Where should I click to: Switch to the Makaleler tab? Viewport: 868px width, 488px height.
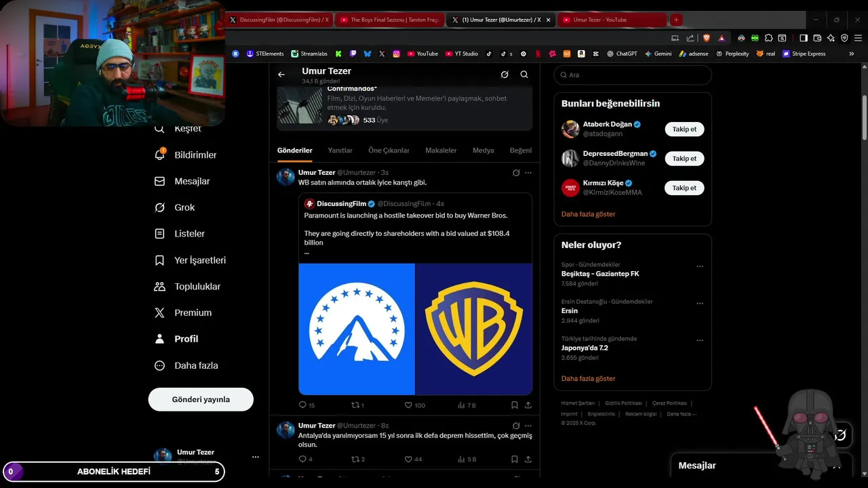click(x=441, y=150)
